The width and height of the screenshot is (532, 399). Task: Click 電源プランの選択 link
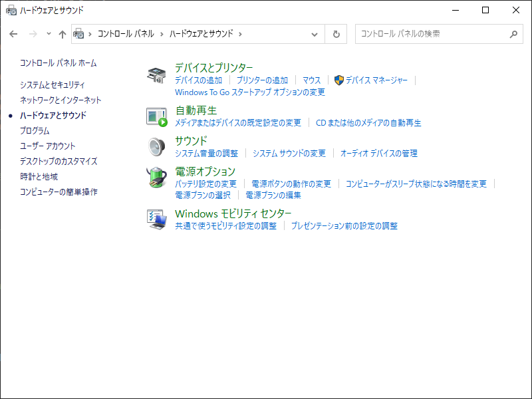(203, 196)
